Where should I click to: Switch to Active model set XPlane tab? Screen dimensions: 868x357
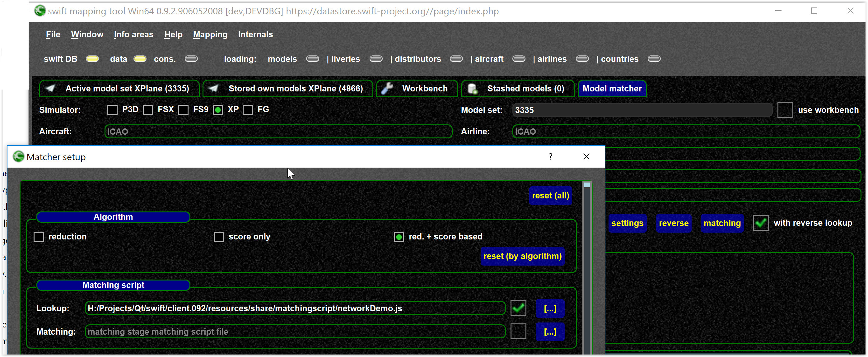click(x=119, y=89)
